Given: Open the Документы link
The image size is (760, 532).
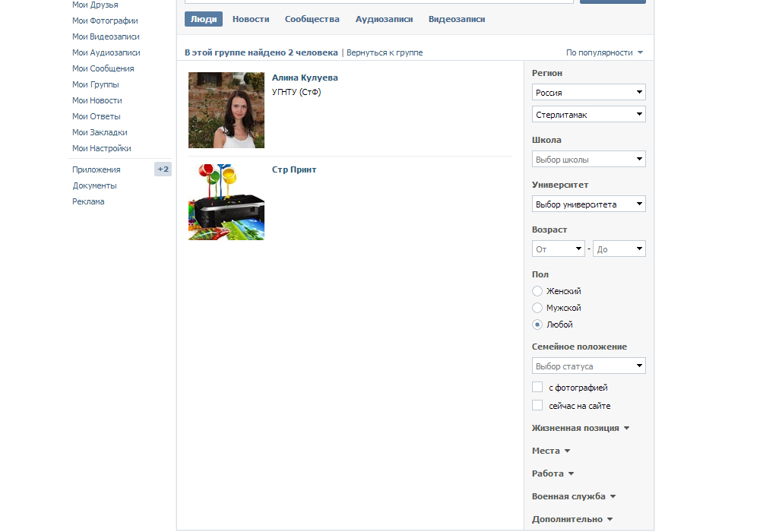Looking at the screenshot, I should tap(94, 185).
